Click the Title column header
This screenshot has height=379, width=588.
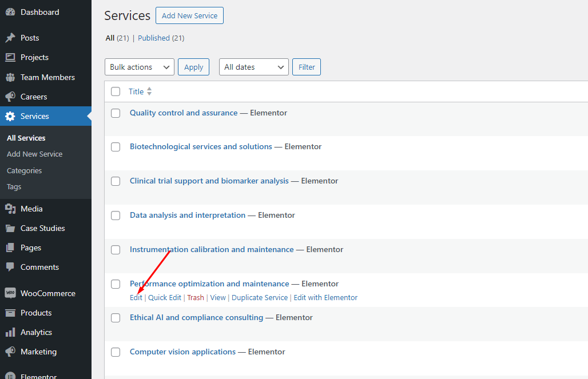coord(136,91)
